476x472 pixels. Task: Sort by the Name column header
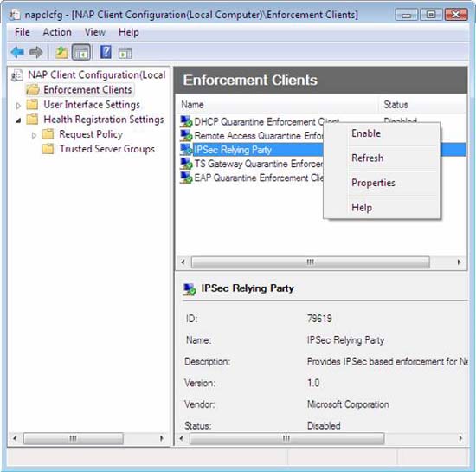[277, 105]
